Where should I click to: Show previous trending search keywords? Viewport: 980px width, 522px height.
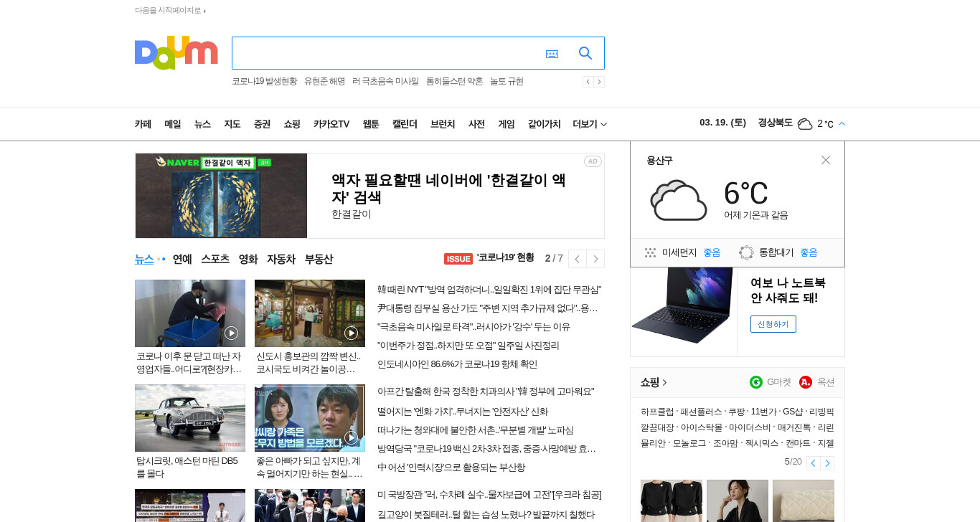tap(588, 82)
